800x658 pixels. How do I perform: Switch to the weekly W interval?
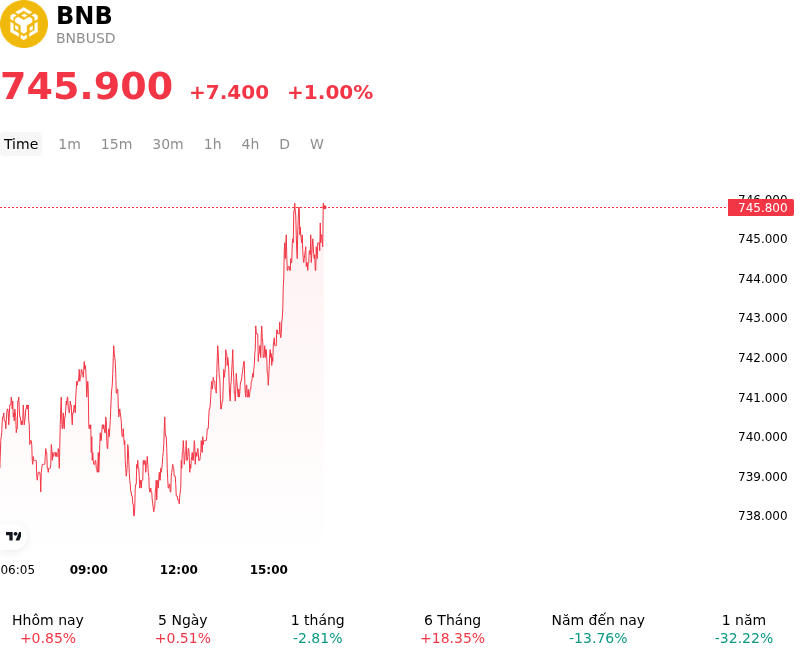pyautogui.click(x=317, y=144)
